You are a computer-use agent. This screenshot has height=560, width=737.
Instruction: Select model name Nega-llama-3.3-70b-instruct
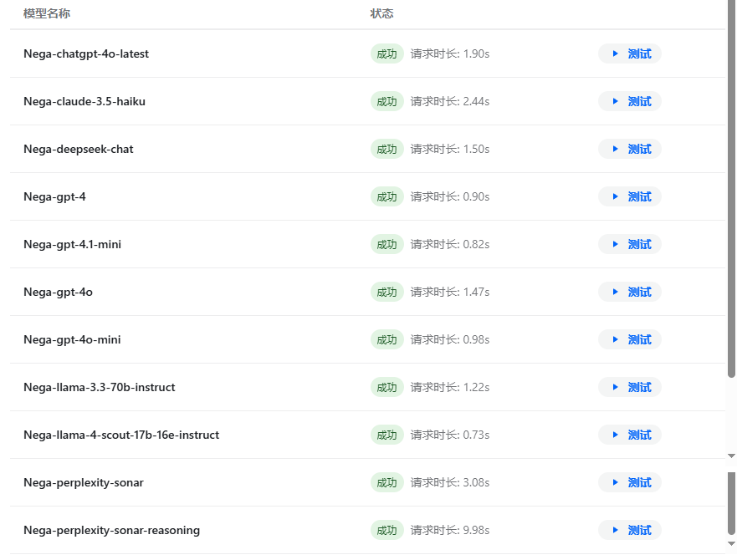click(100, 387)
